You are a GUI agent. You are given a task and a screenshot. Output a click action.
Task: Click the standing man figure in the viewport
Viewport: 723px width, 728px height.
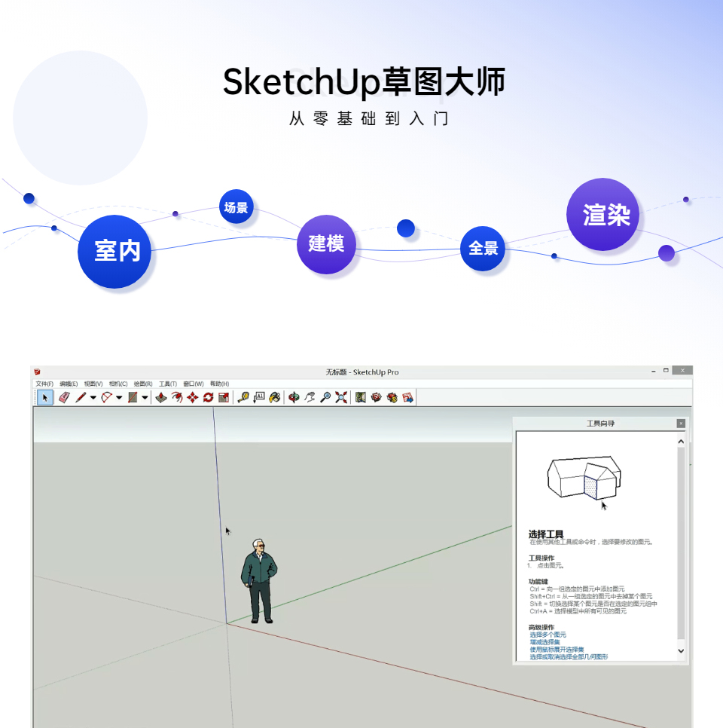coord(258,581)
